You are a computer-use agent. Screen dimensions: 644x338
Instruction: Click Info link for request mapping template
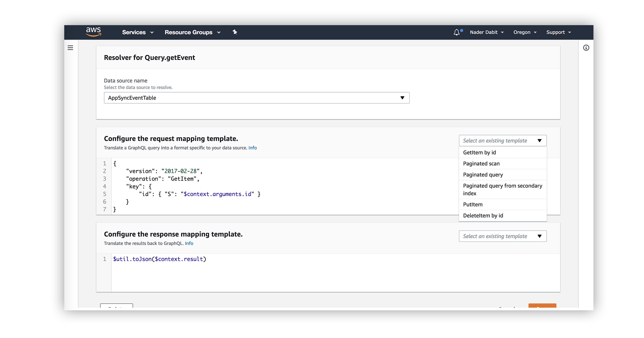click(x=252, y=148)
